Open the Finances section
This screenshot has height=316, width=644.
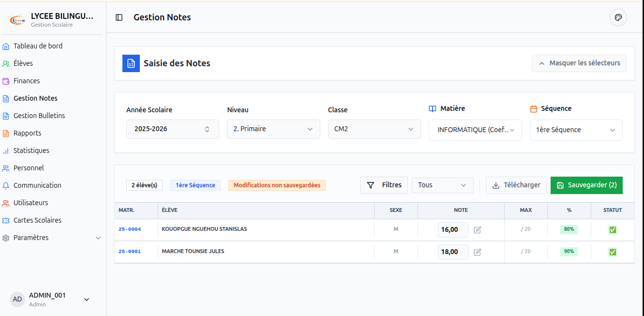point(27,81)
